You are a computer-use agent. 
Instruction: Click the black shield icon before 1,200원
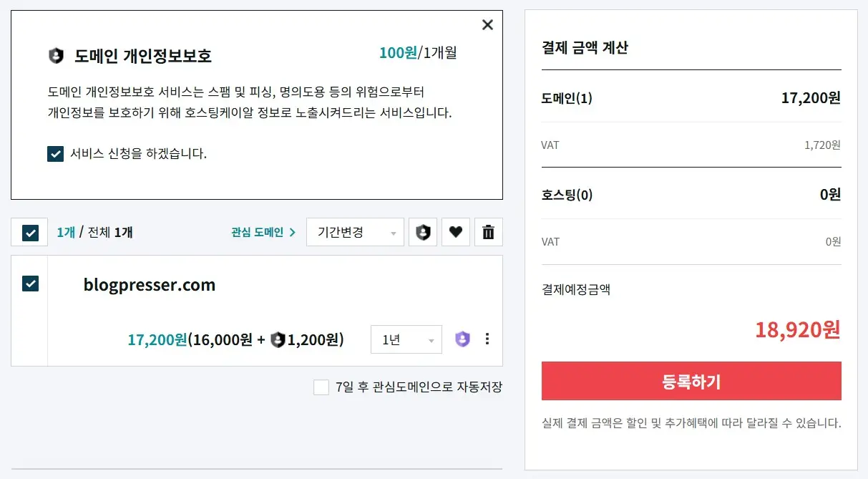(278, 340)
